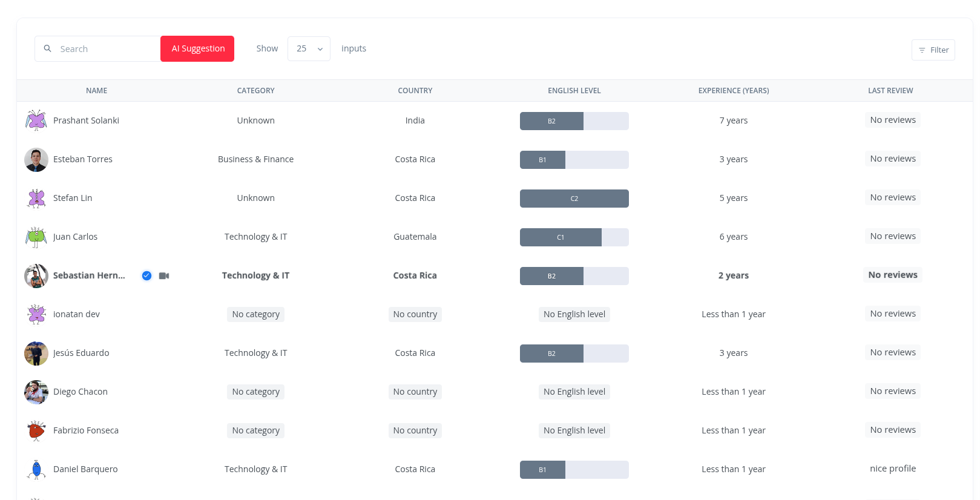Click Stefan Lin's purple monster avatar
Screen dimensions: 980x500
(x=36, y=198)
